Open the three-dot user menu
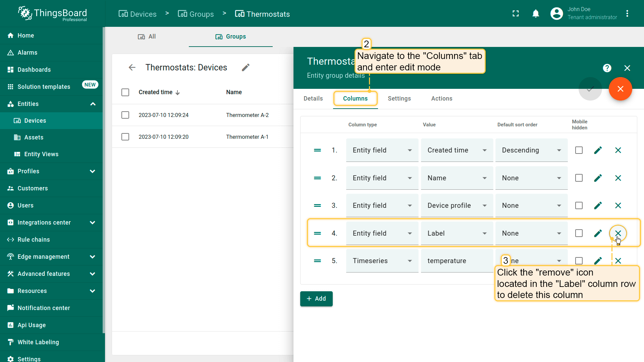The image size is (644, 362). point(627,13)
